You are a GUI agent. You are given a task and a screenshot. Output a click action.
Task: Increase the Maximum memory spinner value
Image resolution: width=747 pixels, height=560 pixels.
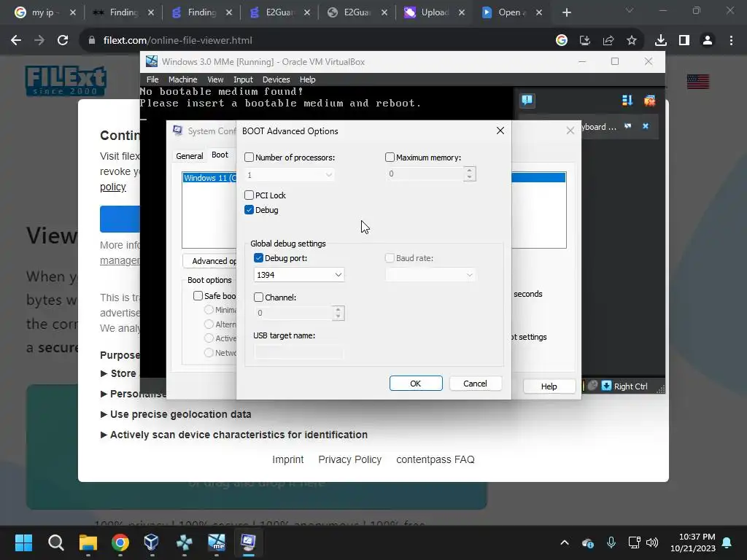pos(470,170)
